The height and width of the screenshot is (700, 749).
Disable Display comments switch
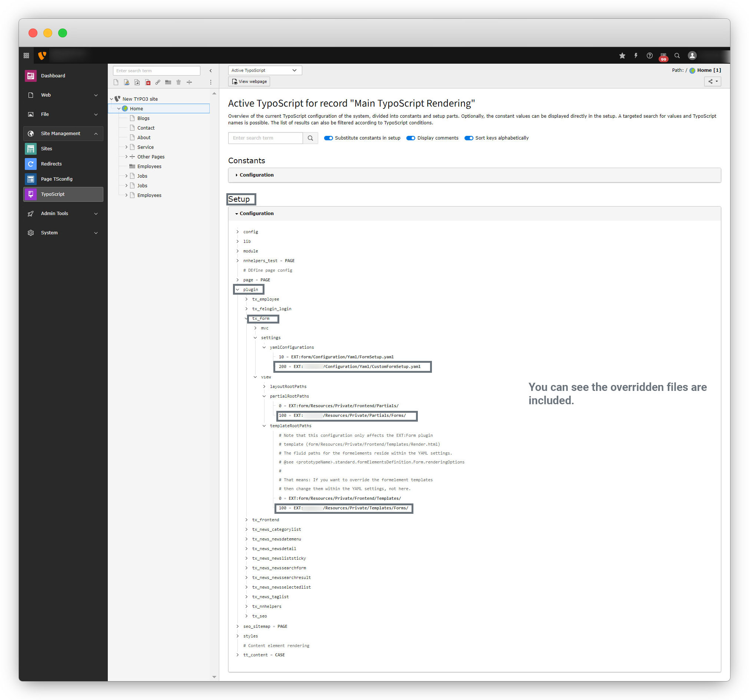click(x=411, y=138)
